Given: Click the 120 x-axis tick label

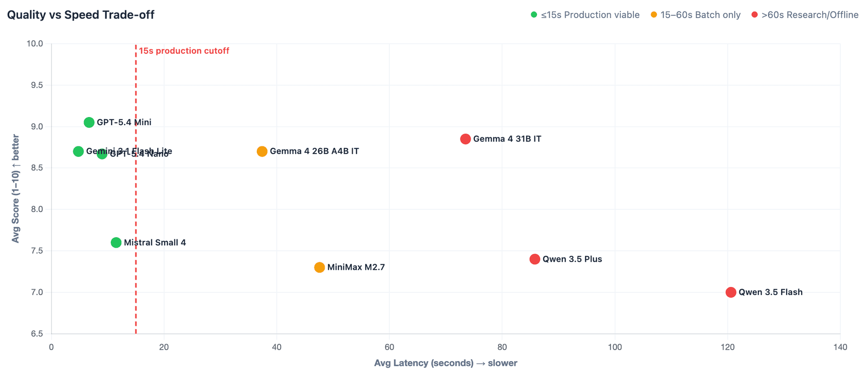Looking at the screenshot, I should 727,348.
